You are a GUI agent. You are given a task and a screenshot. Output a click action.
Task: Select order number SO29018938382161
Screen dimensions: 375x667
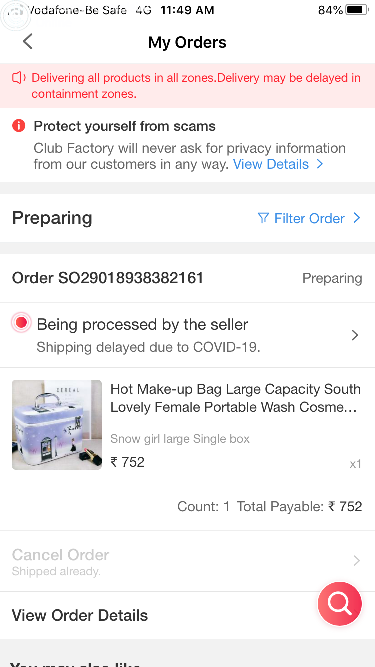[108, 278]
